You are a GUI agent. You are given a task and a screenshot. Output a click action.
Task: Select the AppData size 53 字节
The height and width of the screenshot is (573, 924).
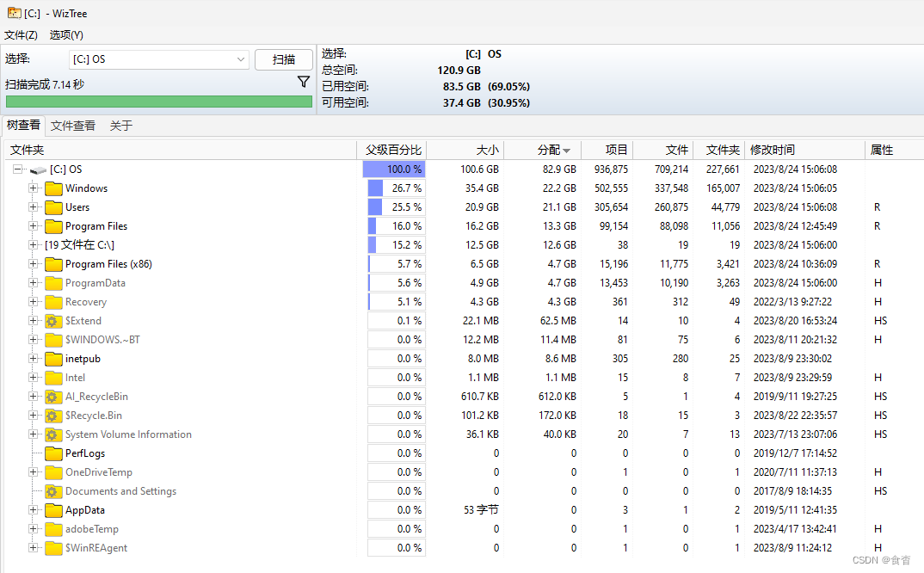point(481,510)
